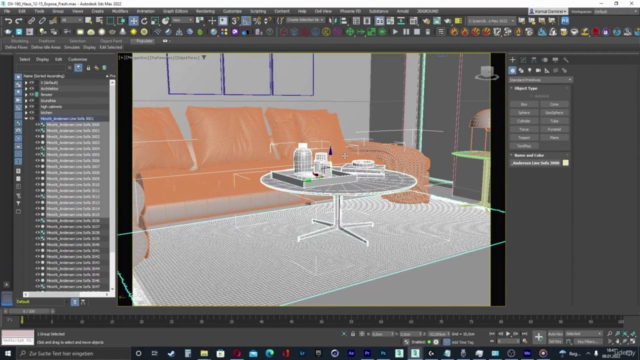Toggle visibility eye of Architektur layer
This screenshot has height=360, width=640.
pyautogui.click(x=31, y=89)
